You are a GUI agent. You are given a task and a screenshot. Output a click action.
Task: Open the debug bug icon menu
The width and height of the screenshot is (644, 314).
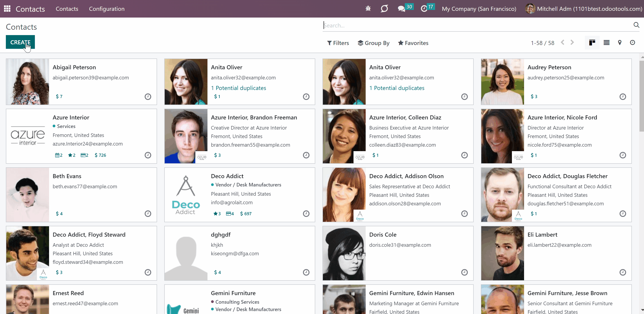click(x=368, y=9)
